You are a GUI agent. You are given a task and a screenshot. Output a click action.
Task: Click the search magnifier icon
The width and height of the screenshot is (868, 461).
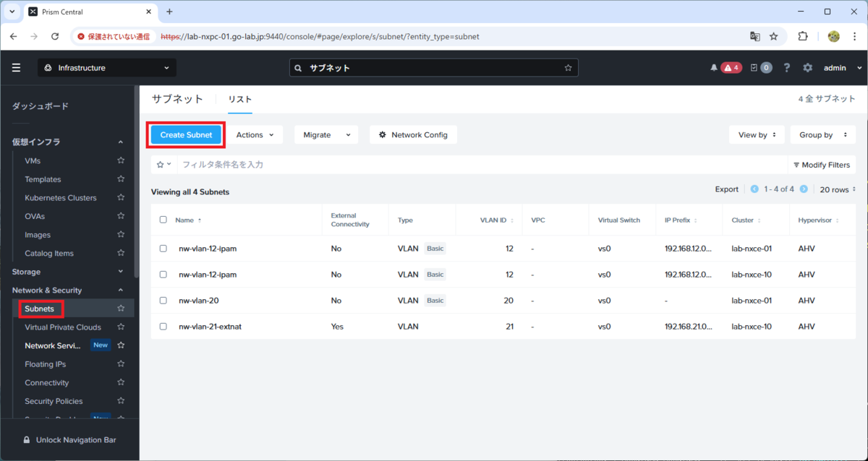[x=299, y=68]
